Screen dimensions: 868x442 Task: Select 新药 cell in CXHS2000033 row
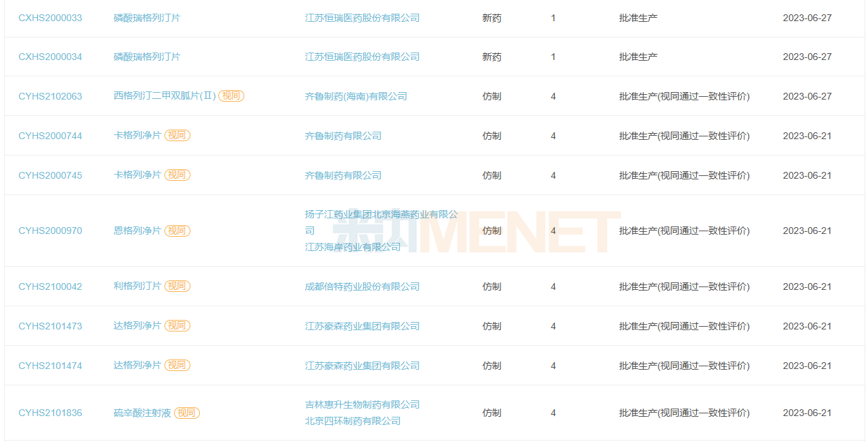click(492, 18)
